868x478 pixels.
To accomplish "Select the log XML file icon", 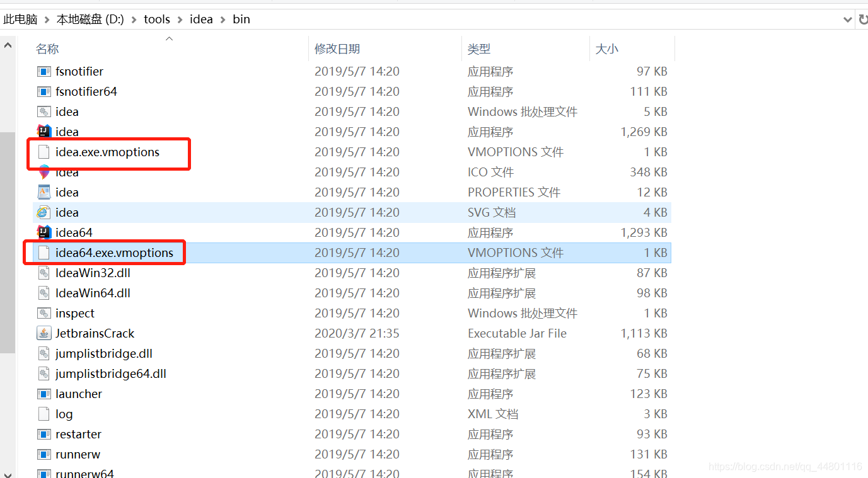I will coord(43,414).
